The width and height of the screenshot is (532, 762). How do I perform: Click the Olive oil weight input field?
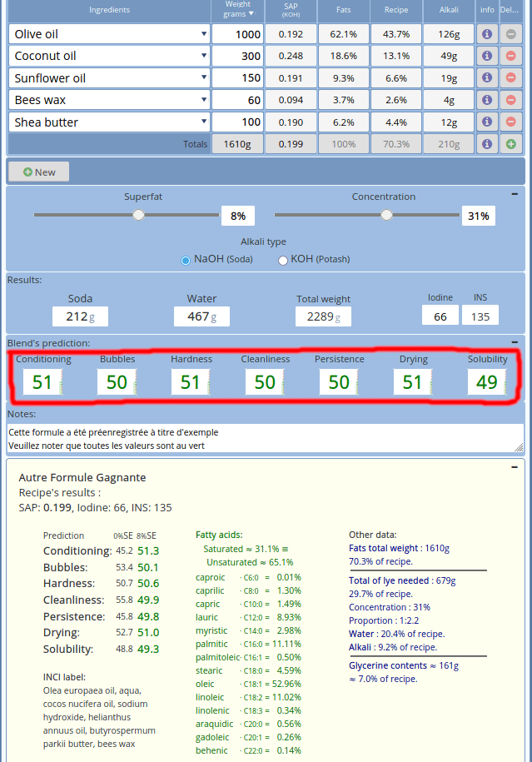pyautogui.click(x=237, y=34)
